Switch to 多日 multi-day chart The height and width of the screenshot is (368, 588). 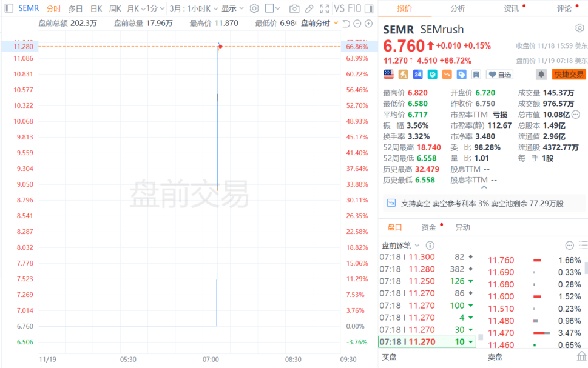click(x=75, y=8)
